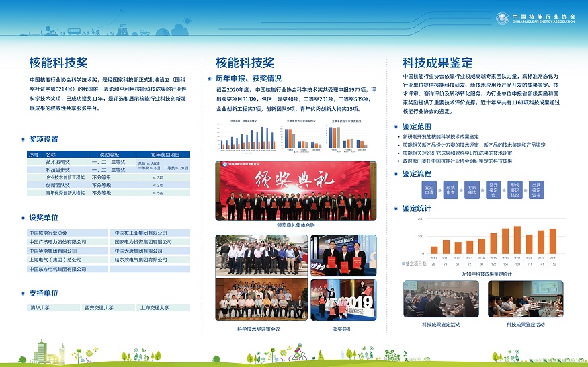Screen dimensions: 588x367
Task: Click the 召开鉴定会 flow step box
Action: [x=493, y=189]
